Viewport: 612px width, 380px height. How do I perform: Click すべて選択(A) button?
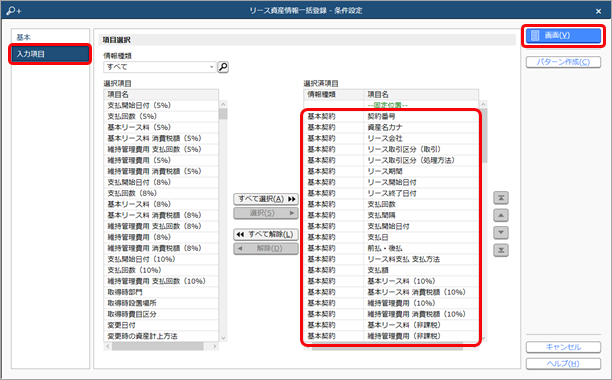tap(266, 199)
